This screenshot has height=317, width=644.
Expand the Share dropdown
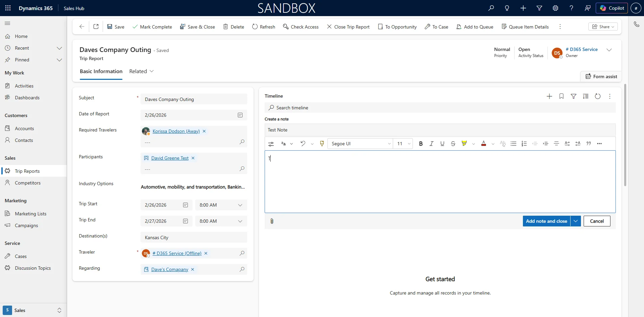[x=612, y=27]
